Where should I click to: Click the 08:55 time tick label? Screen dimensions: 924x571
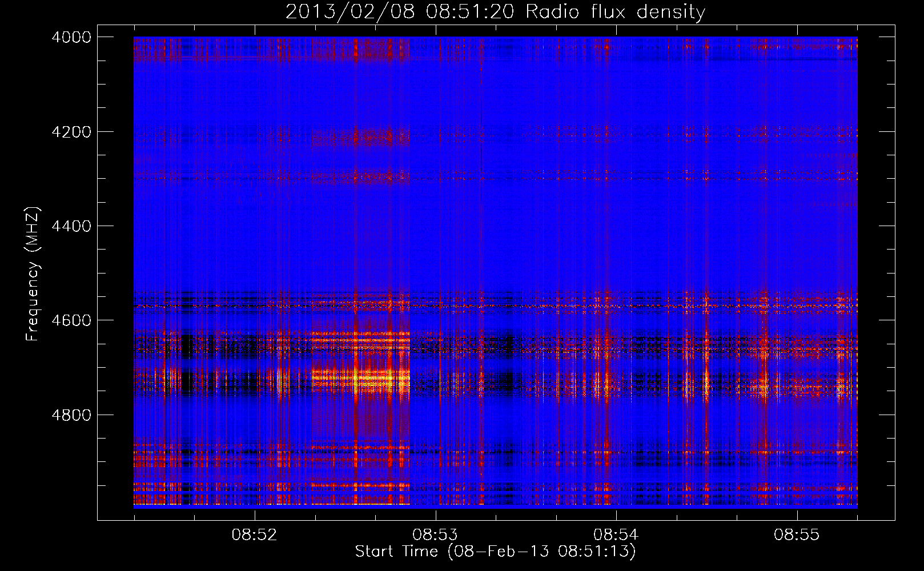point(797,535)
